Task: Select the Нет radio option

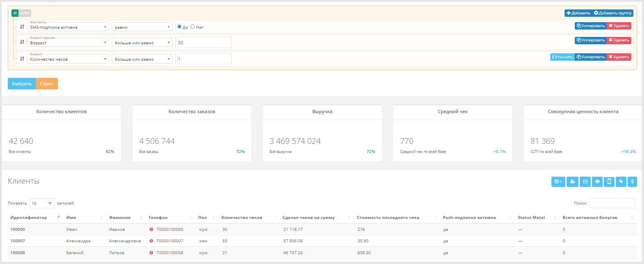Action: click(x=193, y=27)
